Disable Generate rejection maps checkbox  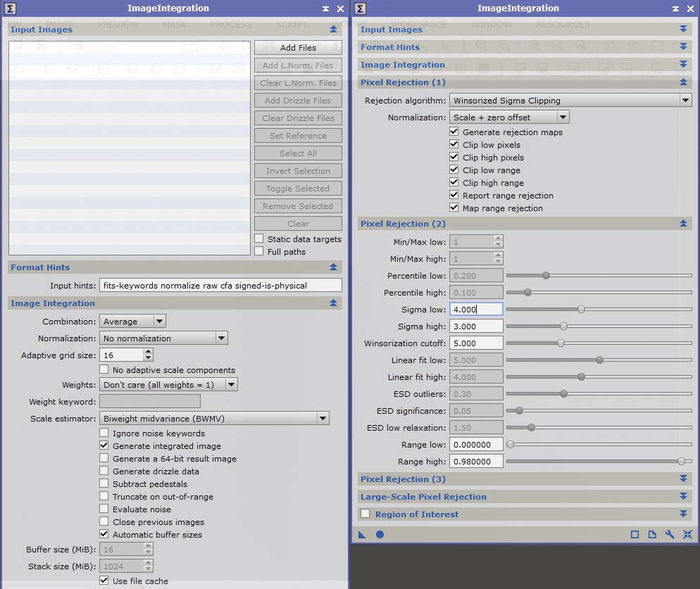point(454,132)
